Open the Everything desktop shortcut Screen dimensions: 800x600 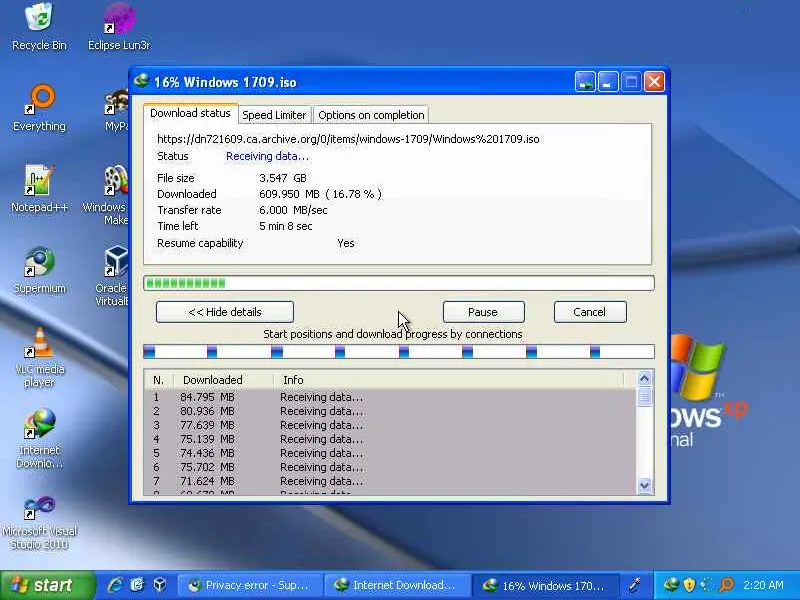[39, 108]
